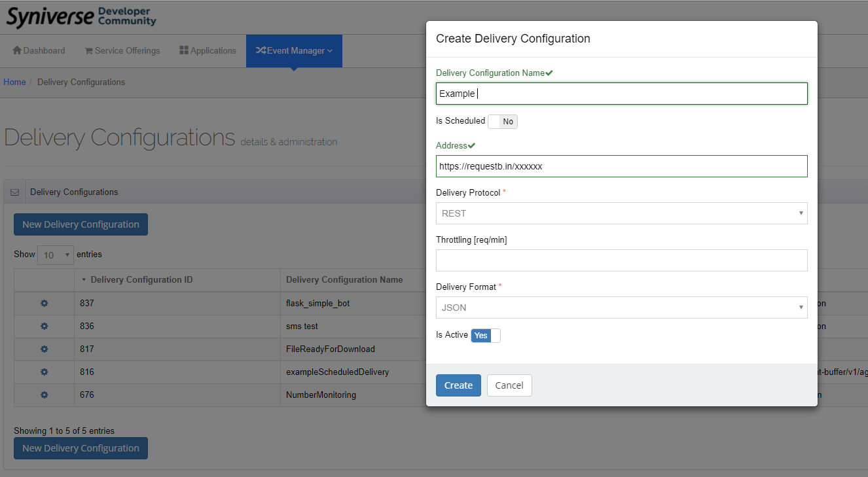
Task: Open the Delivery Format dropdown
Action: [x=621, y=308]
